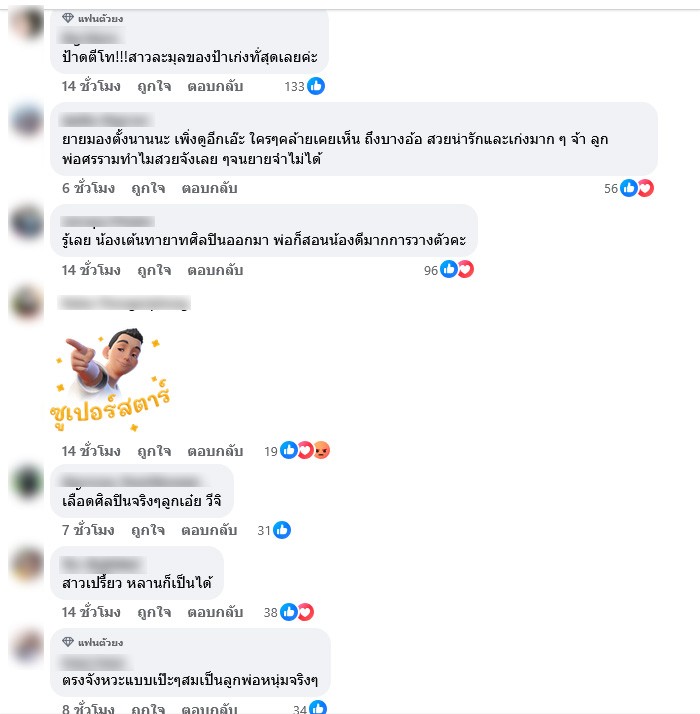Click the like reaction icon beside 133
The height and width of the screenshot is (714, 700).
click(316, 86)
